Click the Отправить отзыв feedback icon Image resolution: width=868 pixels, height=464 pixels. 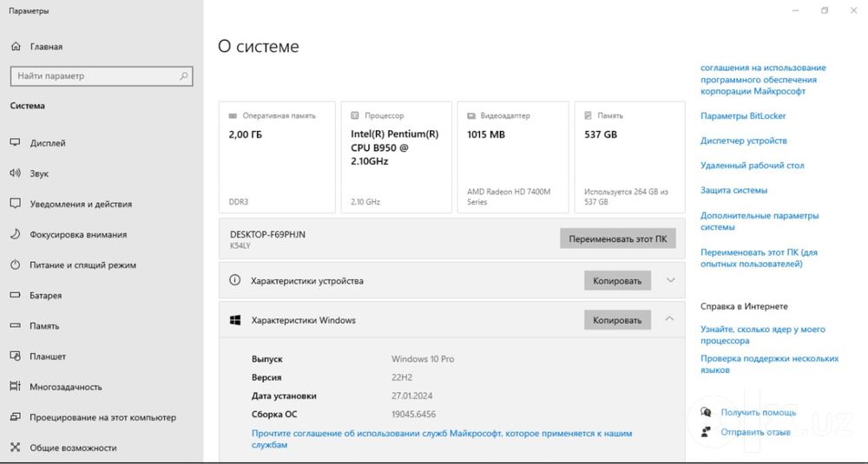coord(706,431)
